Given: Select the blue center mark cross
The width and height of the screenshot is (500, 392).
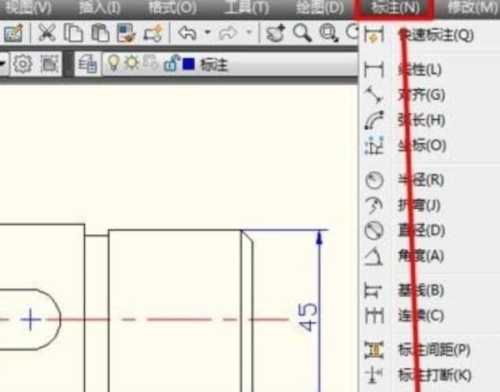Looking at the screenshot, I should pos(30,320).
